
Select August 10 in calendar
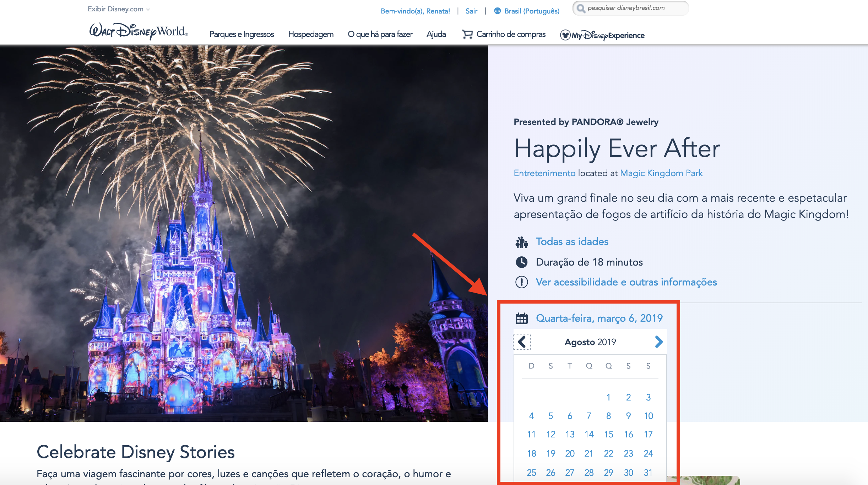(x=648, y=416)
